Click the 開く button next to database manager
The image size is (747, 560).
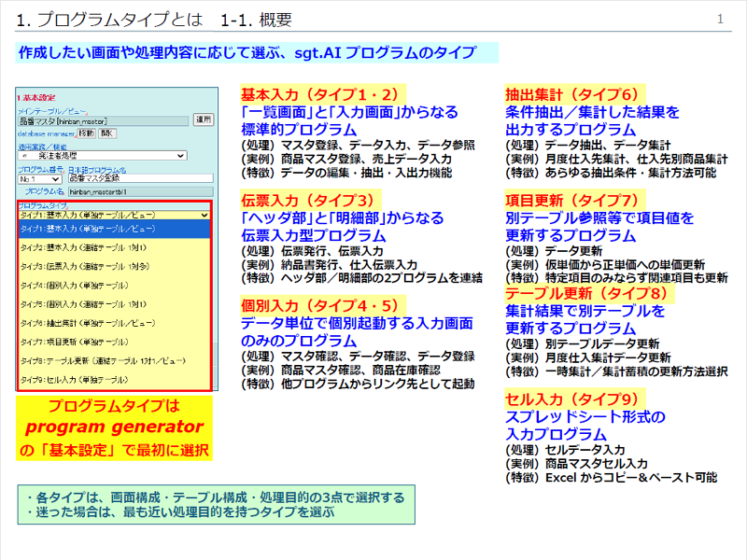[106, 133]
